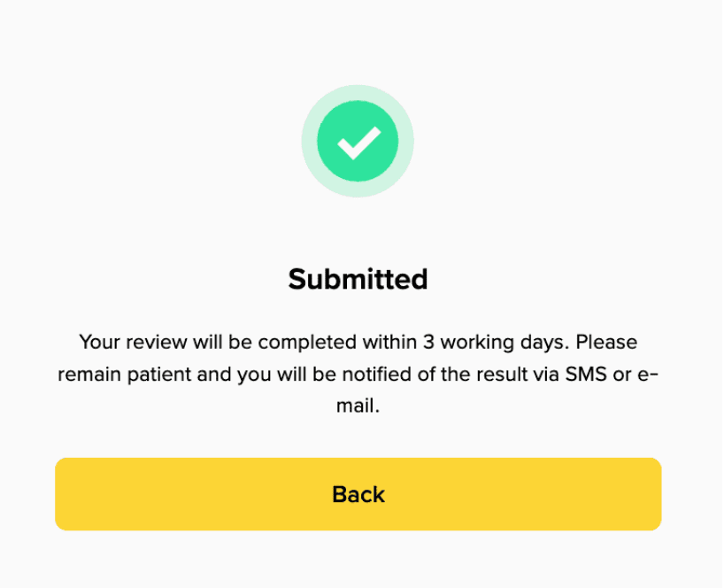Go back using the Back label
The width and height of the screenshot is (724, 588).
coord(358,494)
